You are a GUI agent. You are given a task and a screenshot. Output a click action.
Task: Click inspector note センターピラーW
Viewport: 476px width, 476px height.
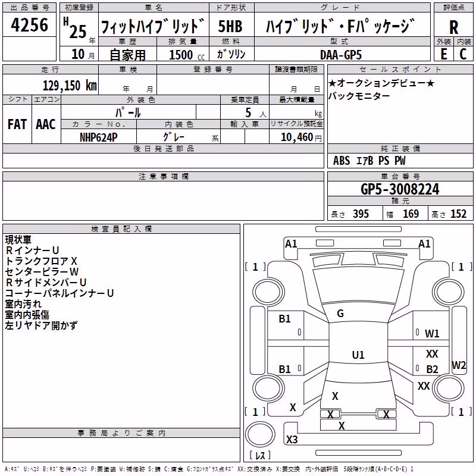[42, 272]
